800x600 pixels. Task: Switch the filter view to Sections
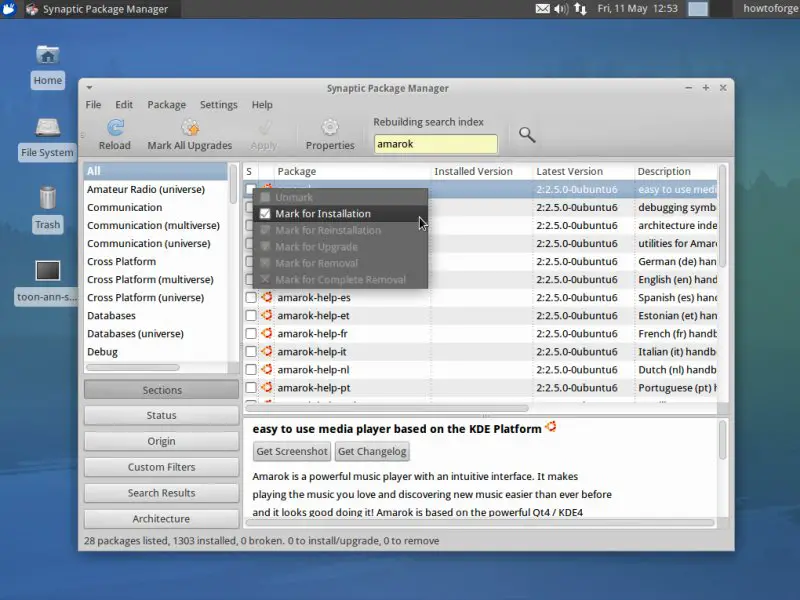pyautogui.click(x=162, y=390)
